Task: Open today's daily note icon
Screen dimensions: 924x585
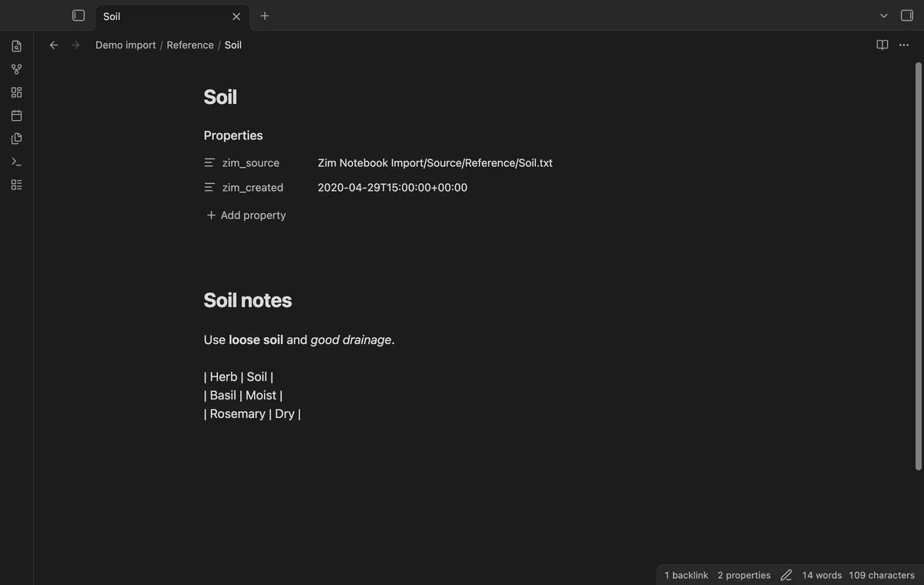Action: [17, 115]
